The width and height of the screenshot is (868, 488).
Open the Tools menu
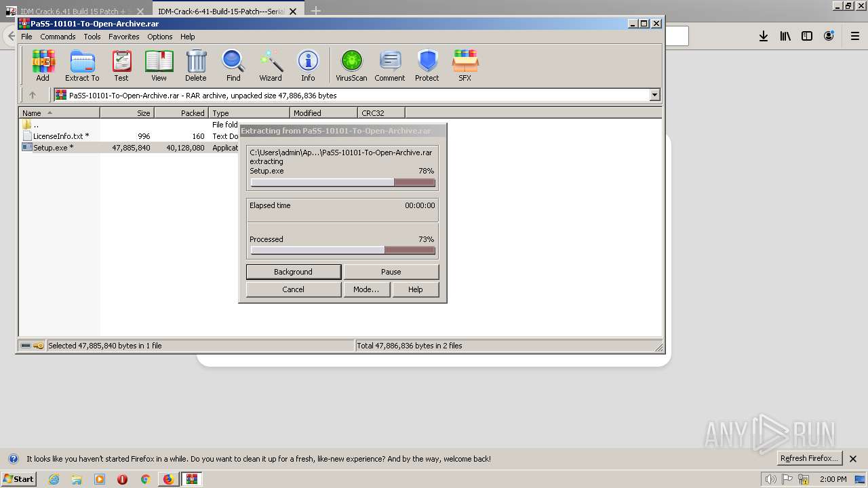92,37
